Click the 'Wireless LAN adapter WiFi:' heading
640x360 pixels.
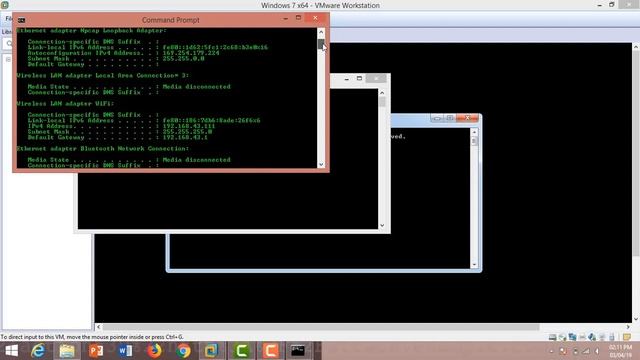[x=65, y=104]
